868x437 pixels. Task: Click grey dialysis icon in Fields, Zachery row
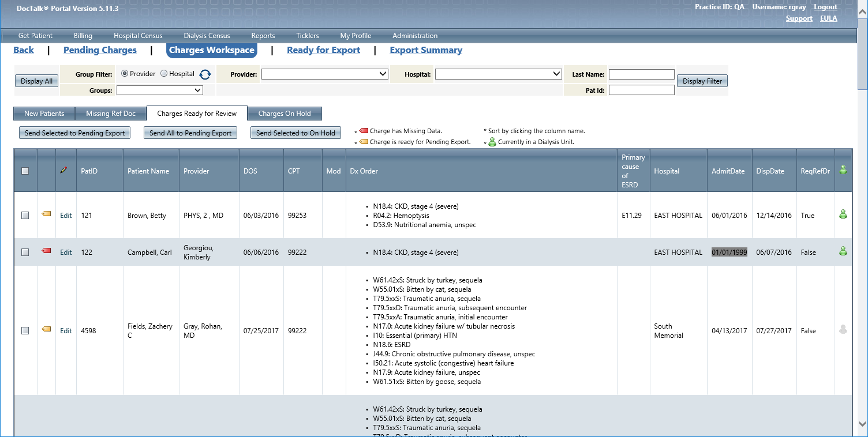[843, 330]
